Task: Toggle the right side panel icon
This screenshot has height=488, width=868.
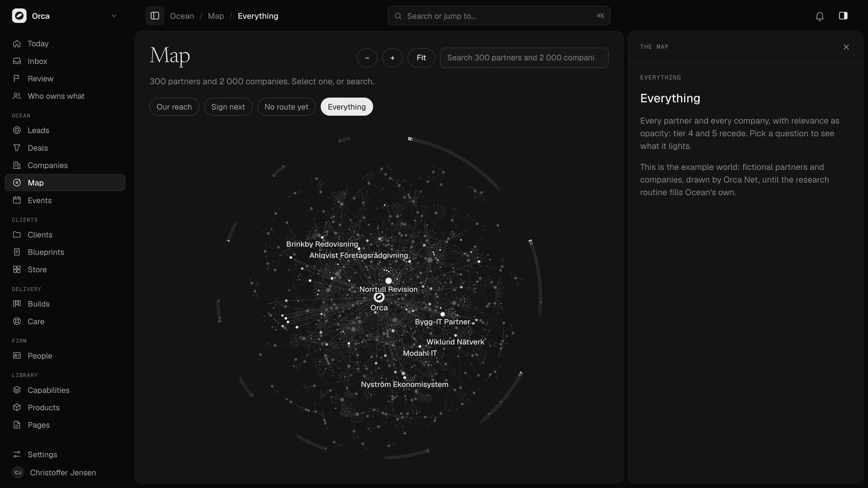Action: [x=843, y=16]
